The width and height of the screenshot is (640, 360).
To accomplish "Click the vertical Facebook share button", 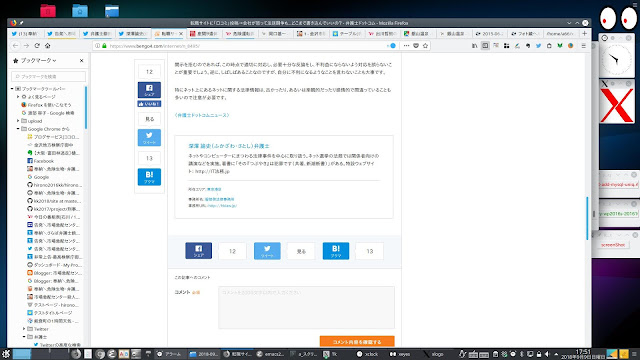I will coord(149,90).
